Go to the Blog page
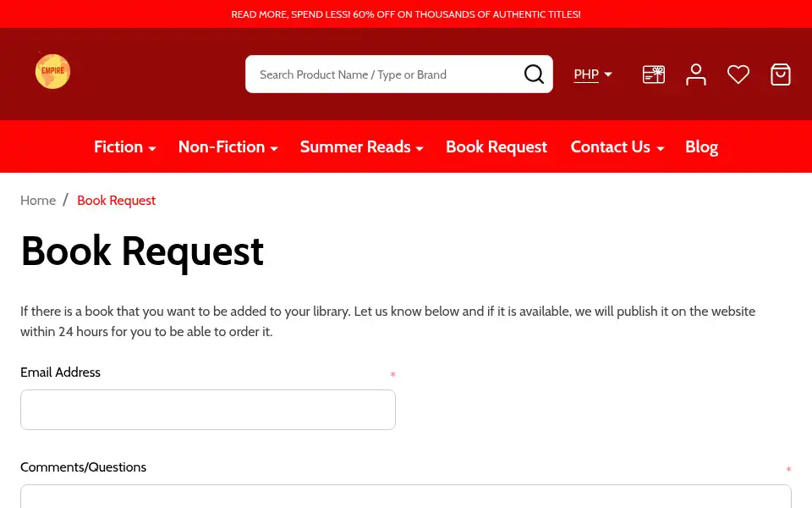 click(701, 146)
